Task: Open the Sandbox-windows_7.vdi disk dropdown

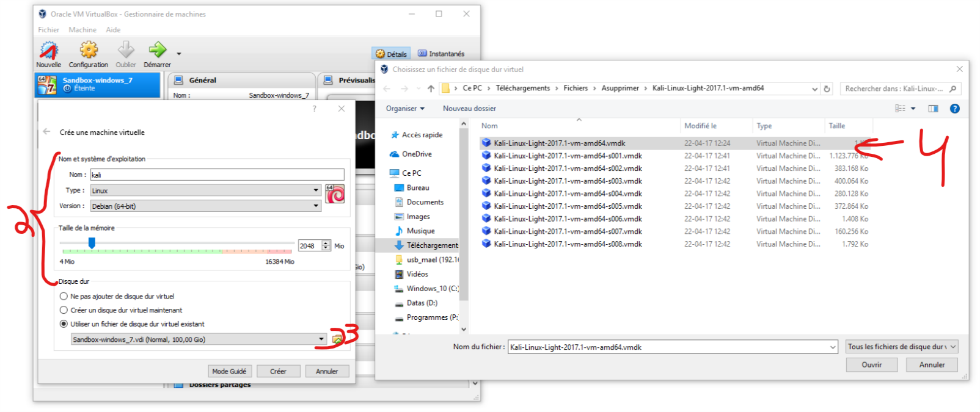Action: 199,339
